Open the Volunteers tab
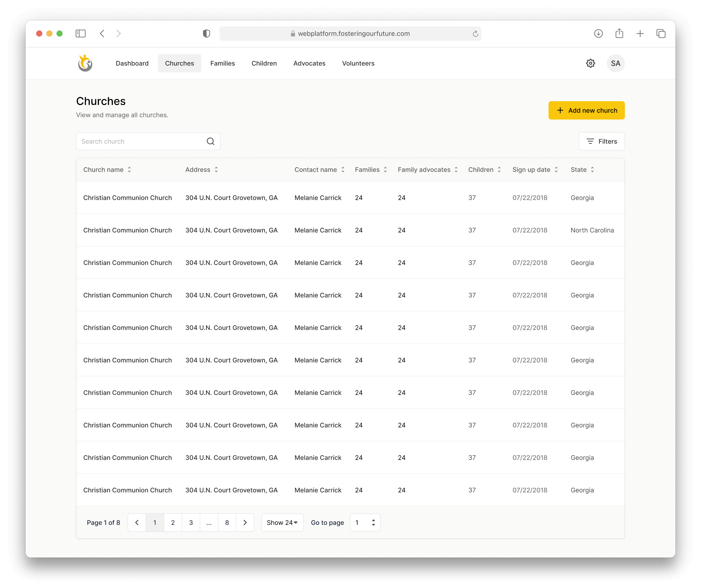The height and width of the screenshot is (588, 701). tap(358, 64)
